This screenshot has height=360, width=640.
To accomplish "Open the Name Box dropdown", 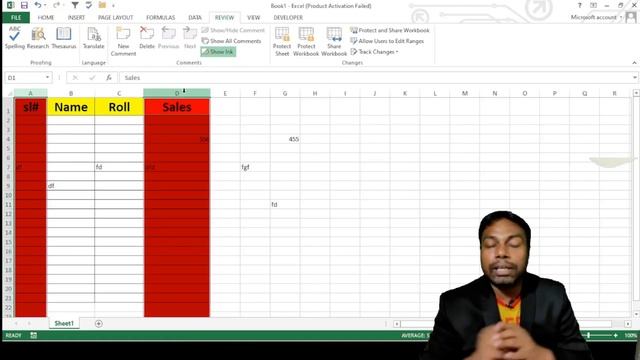I will pos(47,78).
